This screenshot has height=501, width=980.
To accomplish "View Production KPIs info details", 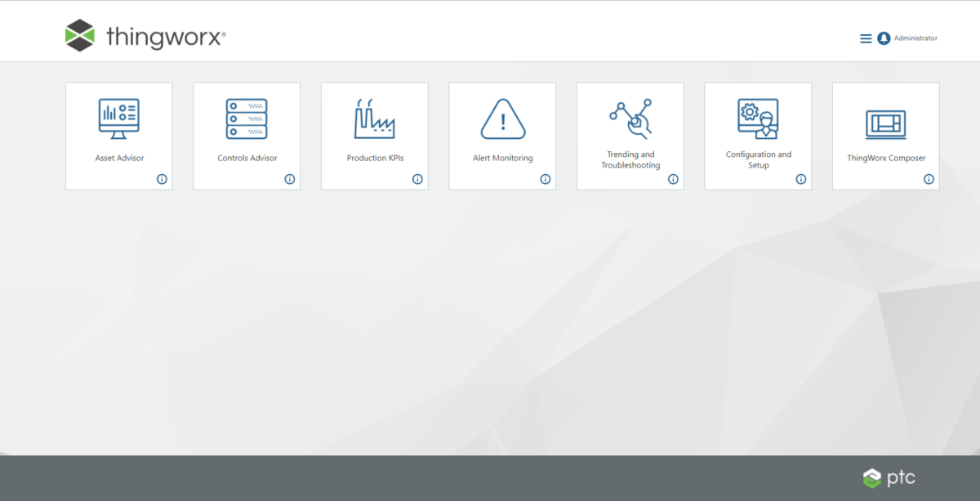I will click(417, 178).
